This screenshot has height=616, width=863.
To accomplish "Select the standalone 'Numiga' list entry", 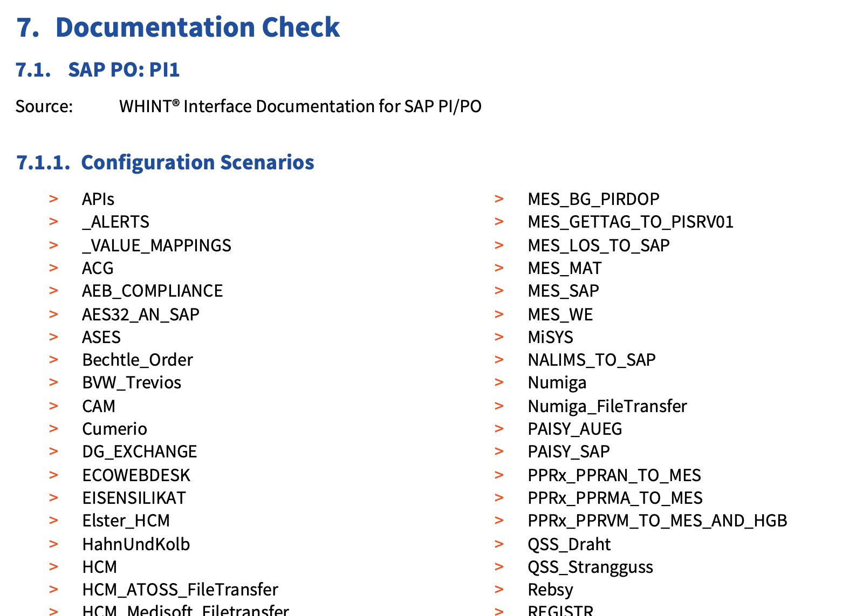I will (x=557, y=383).
